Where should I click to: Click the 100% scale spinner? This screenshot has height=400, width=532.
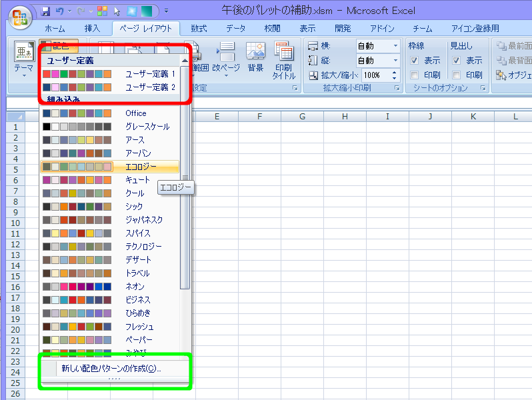coord(394,75)
